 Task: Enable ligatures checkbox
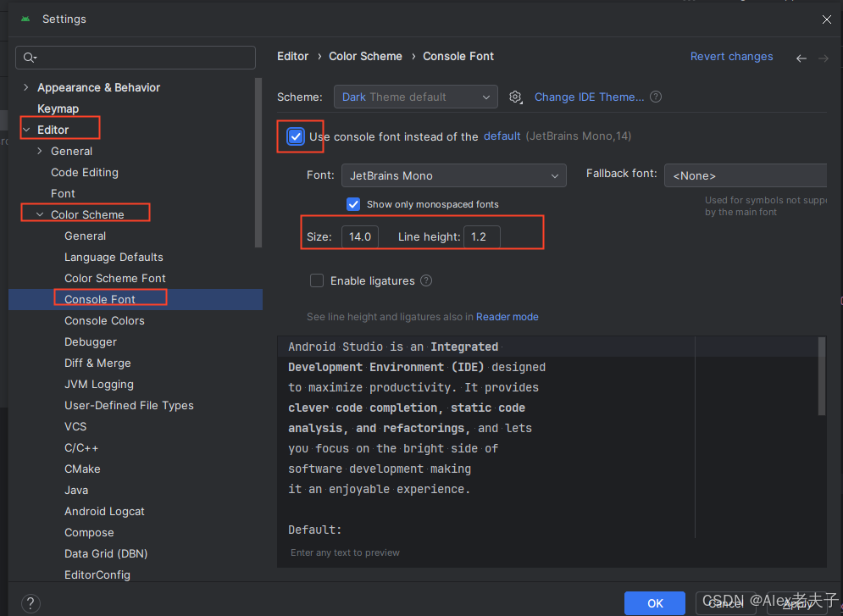(x=317, y=280)
